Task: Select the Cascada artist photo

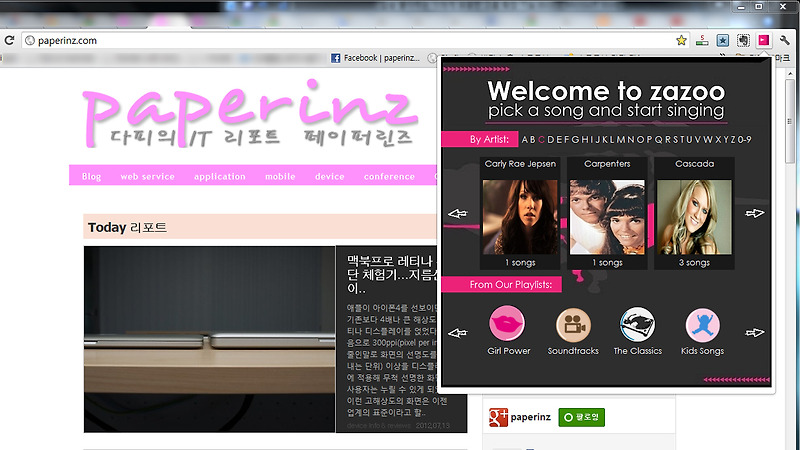Action: [x=694, y=217]
